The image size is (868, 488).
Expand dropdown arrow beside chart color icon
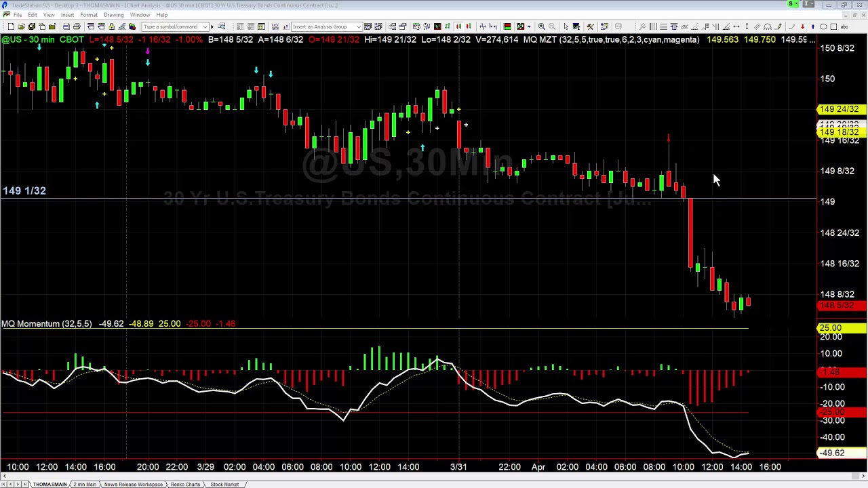point(529,26)
